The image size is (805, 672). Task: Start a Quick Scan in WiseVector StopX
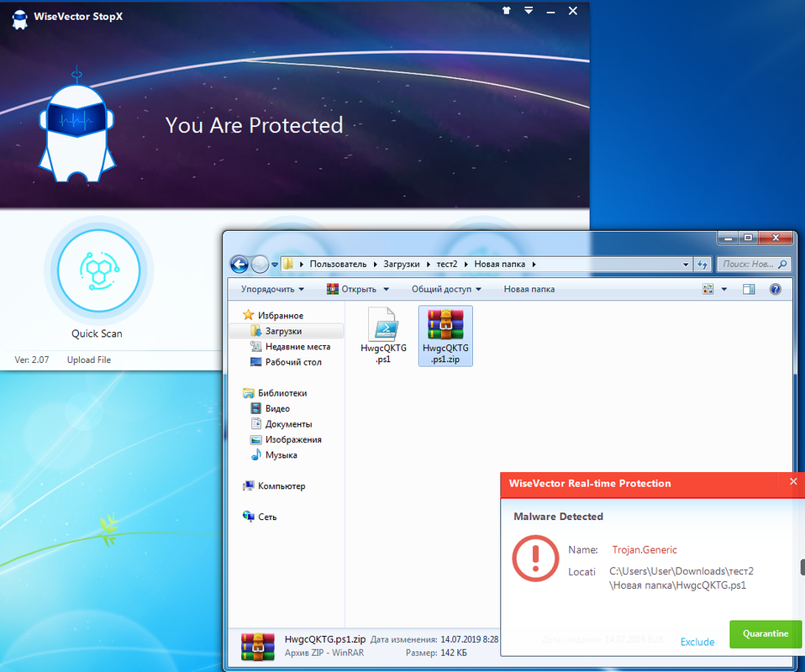tap(98, 270)
